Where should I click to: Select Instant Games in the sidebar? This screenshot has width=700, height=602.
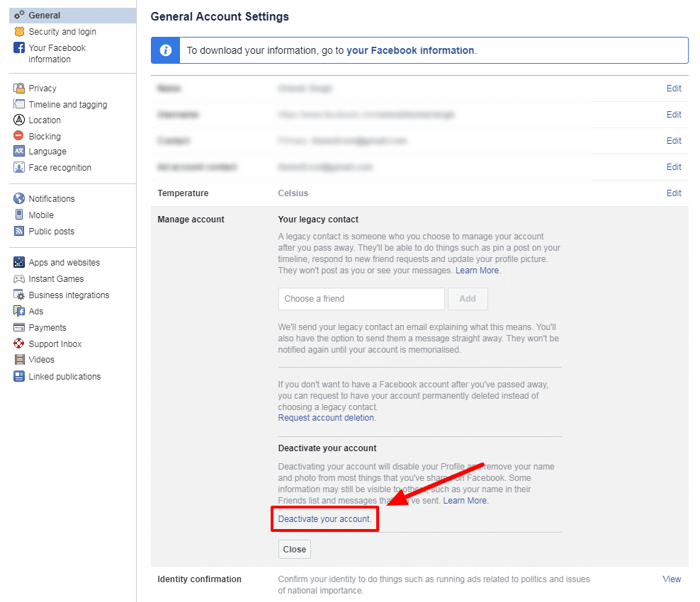coord(56,279)
